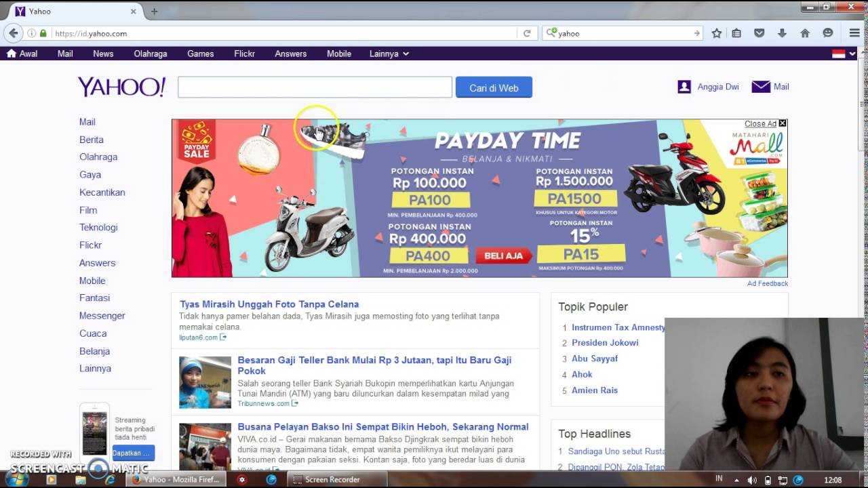Viewport: 868px width, 488px height.
Task: Go to Firefox home page icon
Action: tap(805, 33)
